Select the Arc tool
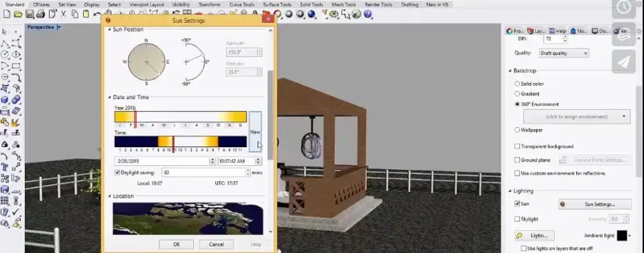644x253 pixels. [5, 66]
